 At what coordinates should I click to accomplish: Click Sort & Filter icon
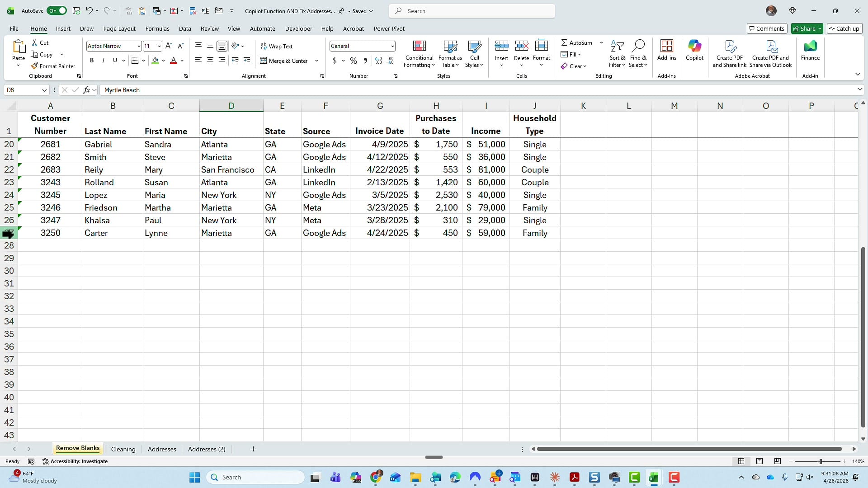(x=617, y=53)
